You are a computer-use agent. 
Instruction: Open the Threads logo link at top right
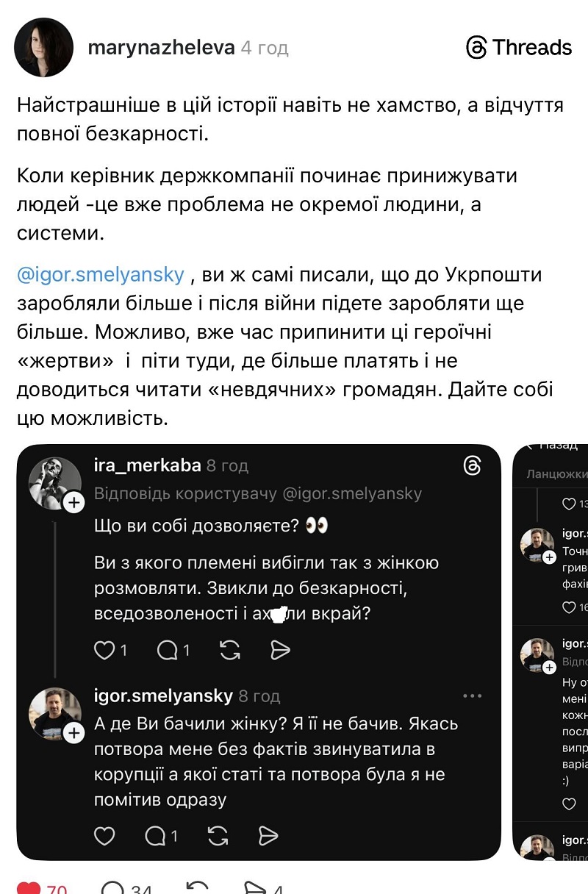click(519, 48)
